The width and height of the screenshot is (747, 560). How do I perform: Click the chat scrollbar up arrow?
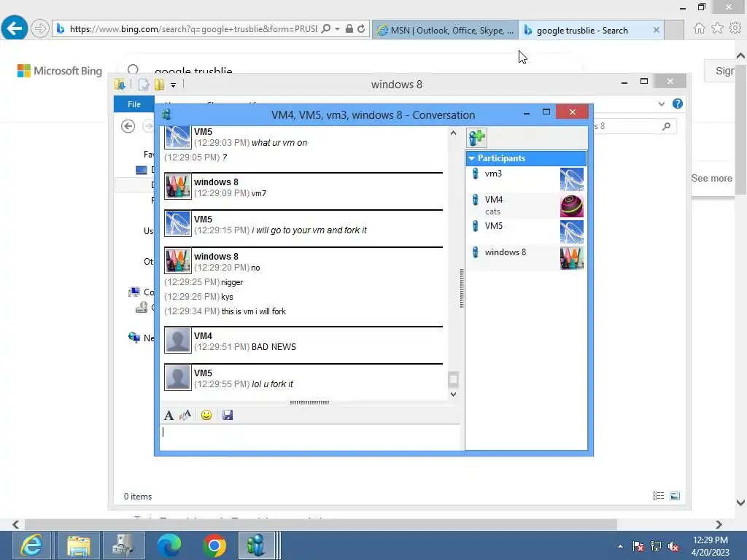(x=453, y=133)
